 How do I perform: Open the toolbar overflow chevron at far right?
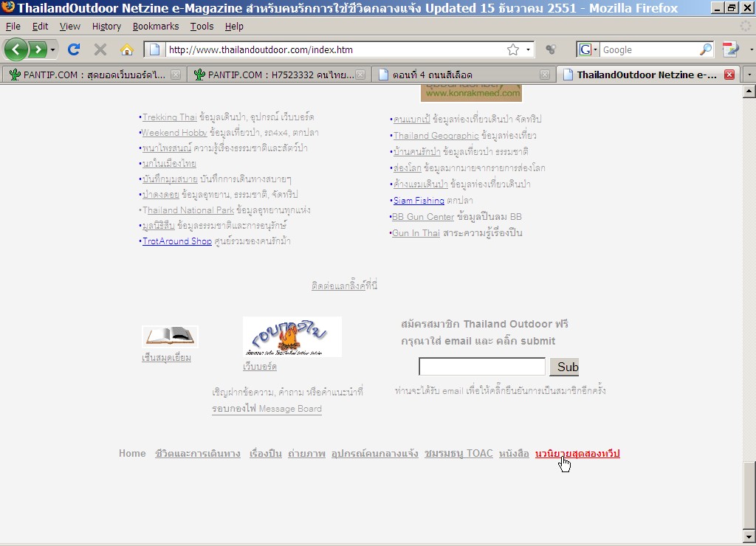click(x=751, y=49)
